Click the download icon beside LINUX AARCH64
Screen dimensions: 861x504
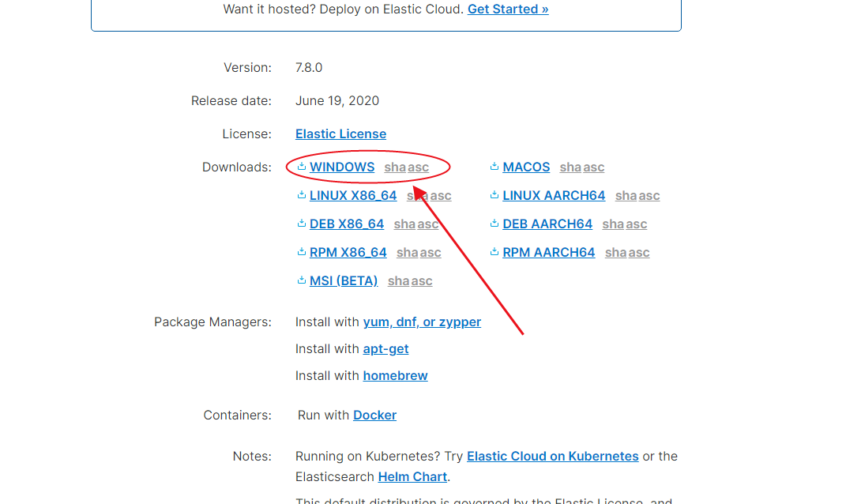click(494, 195)
